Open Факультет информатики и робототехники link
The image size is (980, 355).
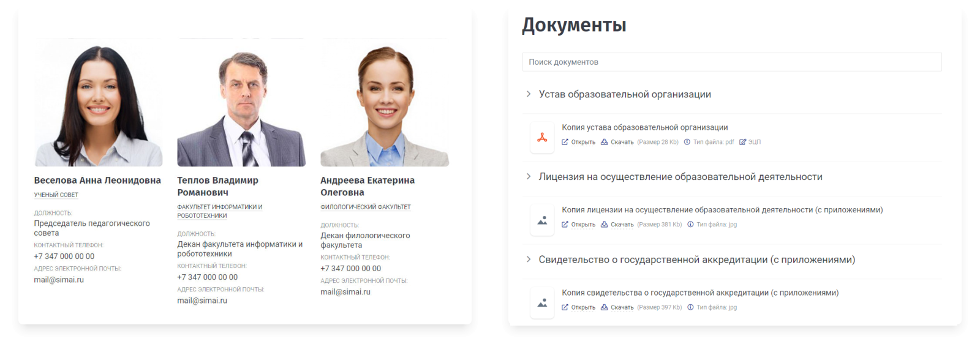[x=220, y=211]
